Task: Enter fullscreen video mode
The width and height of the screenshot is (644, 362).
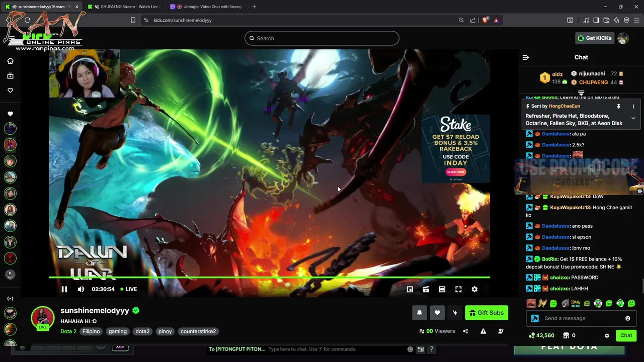Action: pyautogui.click(x=458, y=289)
